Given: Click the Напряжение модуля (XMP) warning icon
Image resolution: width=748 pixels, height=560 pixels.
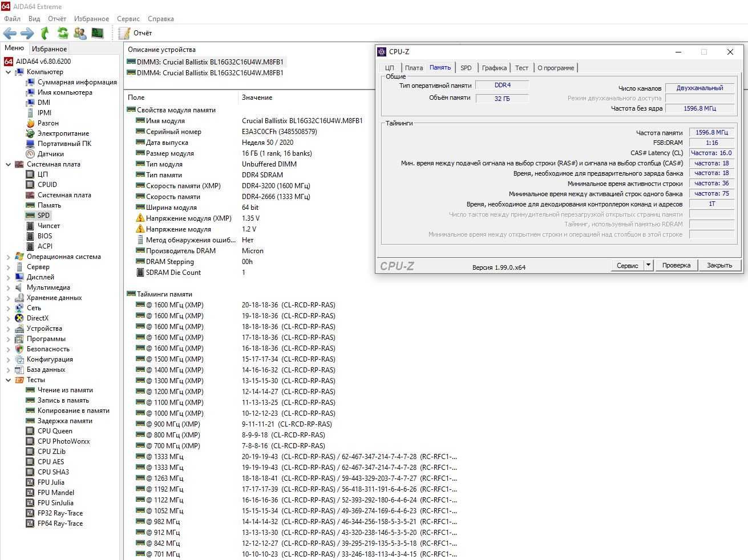Looking at the screenshot, I should point(140,218).
